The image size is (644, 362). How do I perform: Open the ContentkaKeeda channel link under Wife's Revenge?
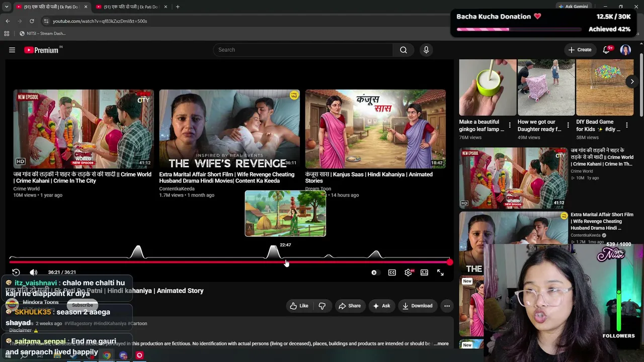pos(177,189)
